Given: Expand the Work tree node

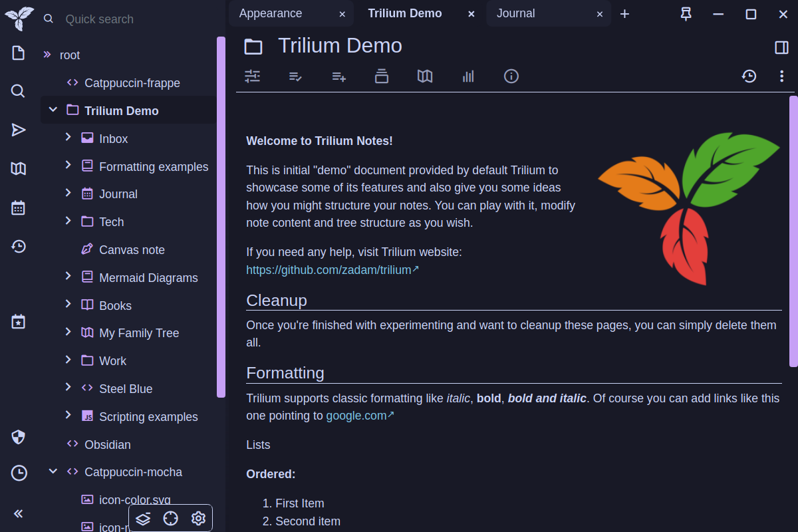Looking at the screenshot, I should 68,360.
